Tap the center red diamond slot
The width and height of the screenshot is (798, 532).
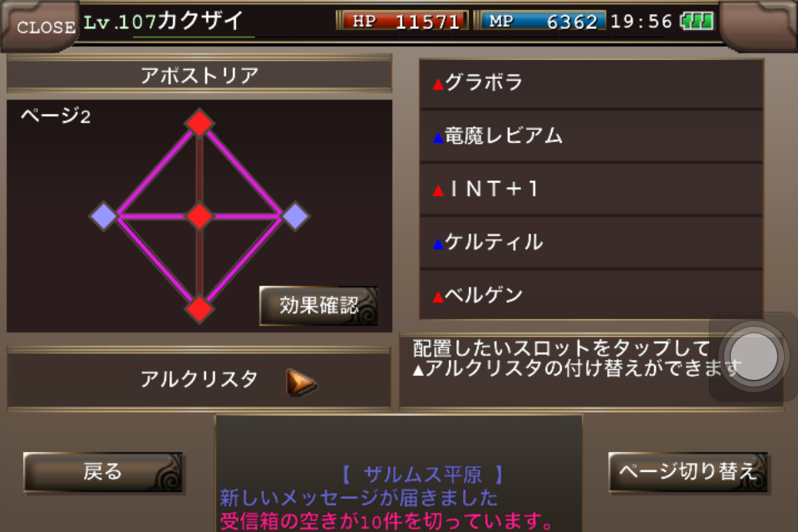199,216
